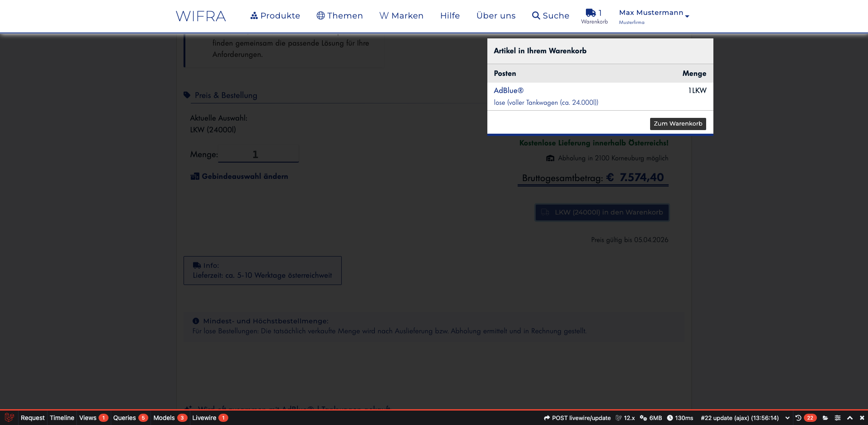The image size is (868, 425).
Task: Open the Themen menu
Action: coord(340,16)
